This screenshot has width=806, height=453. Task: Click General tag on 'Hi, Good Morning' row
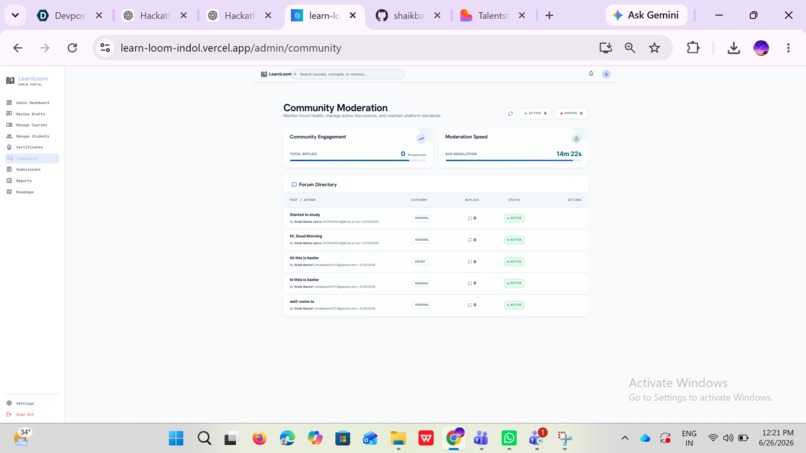point(422,240)
